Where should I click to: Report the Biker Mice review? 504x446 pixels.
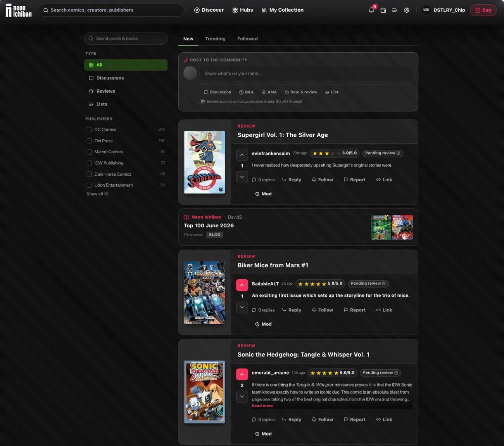point(354,310)
